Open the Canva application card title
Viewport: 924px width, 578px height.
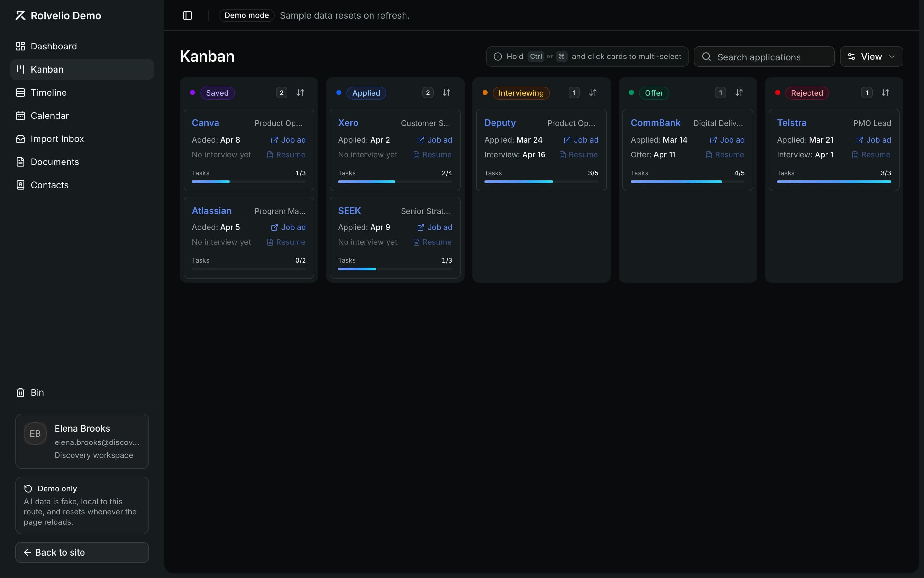(x=205, y=123)
